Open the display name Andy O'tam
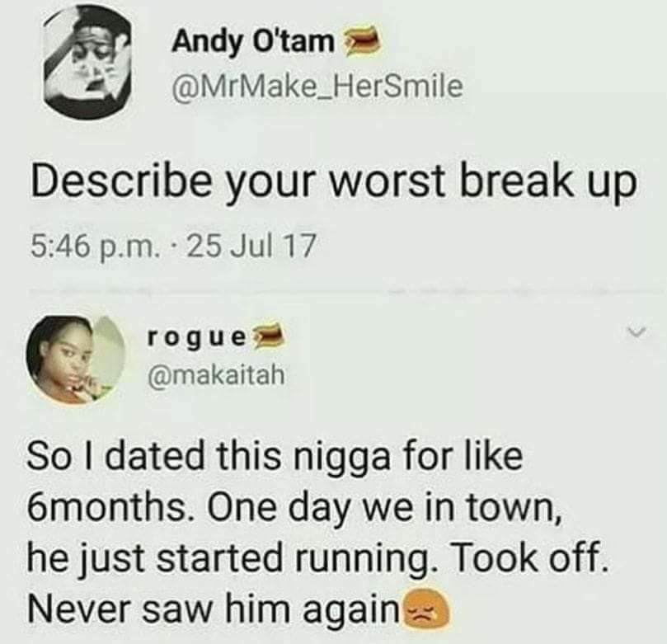This screenshot has width=667, height=644. coord(253,43)
